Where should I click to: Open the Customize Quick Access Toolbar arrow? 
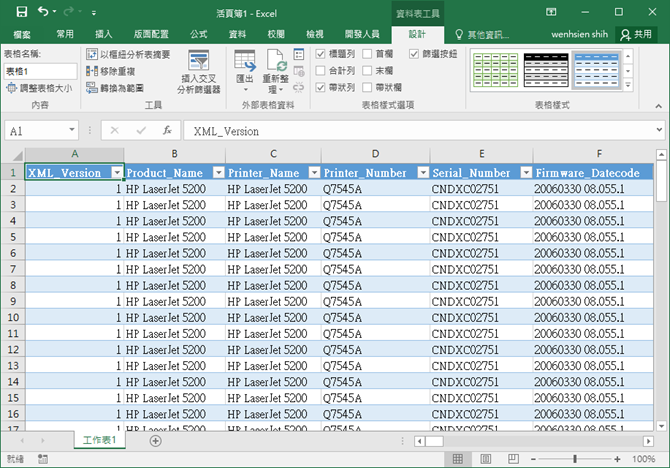pyautogui.click(x=94, y=13)
